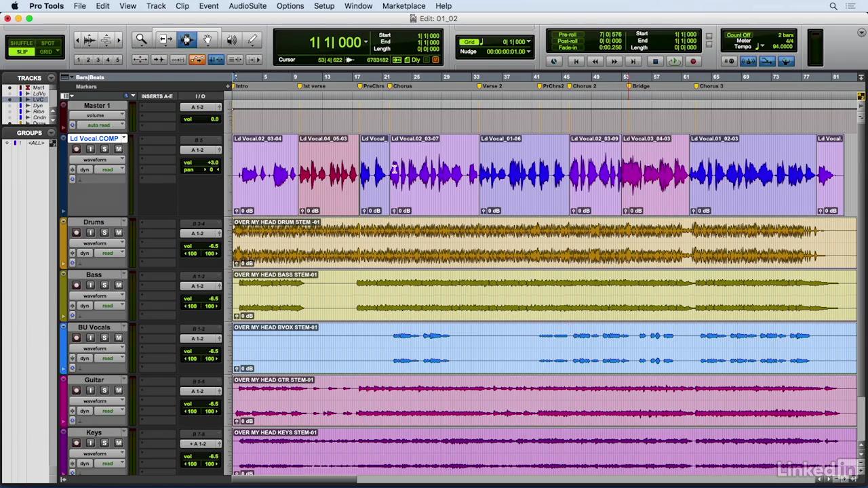This screenshot has height=488, width=868.
Task: Toggle Count Off button
Action: (x=738, y=35)
